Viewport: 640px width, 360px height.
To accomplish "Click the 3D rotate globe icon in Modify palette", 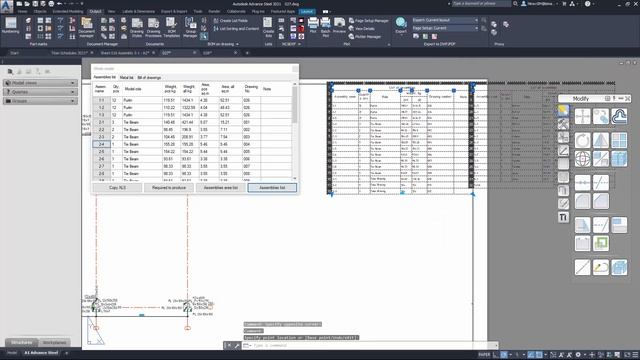I will pyautogui.click(x=582, y=158).
